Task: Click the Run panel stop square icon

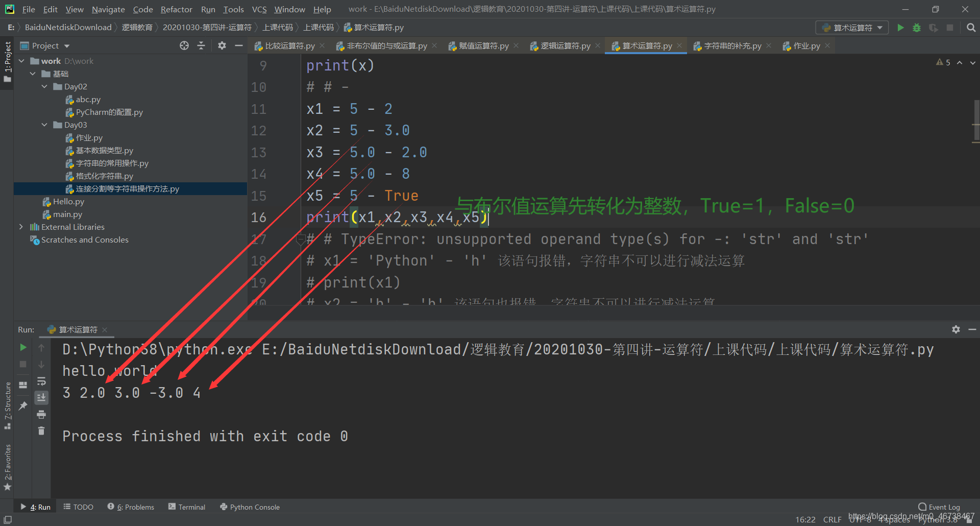Action: click(x=23, y=364)
